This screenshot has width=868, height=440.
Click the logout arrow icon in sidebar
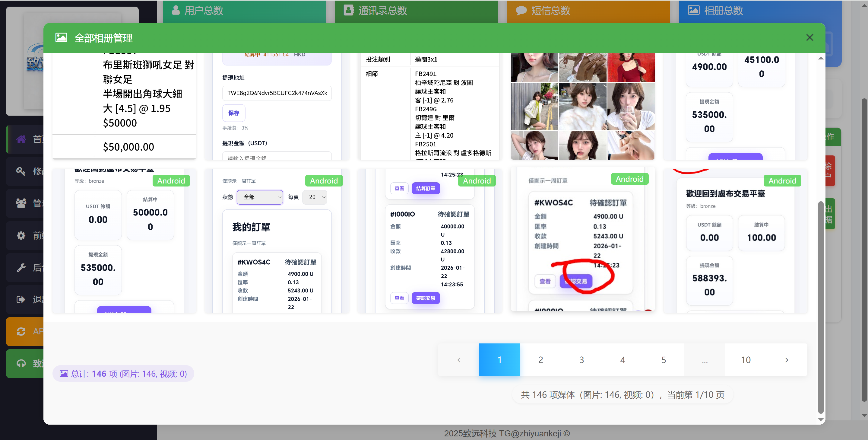click(x=21, y=299)
